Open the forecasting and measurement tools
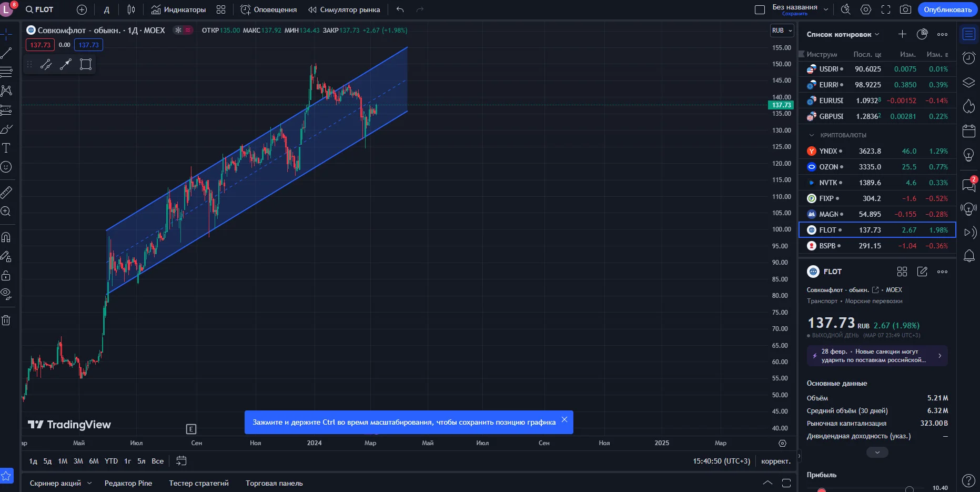 click(x=6, y=110)
